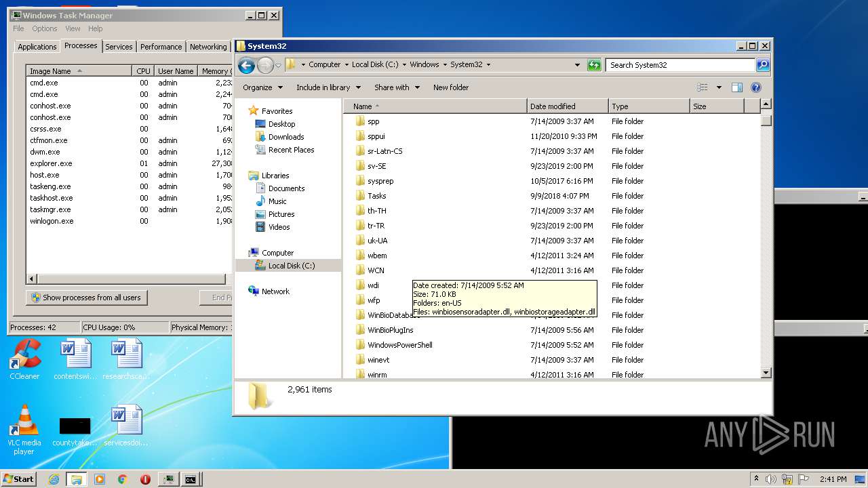Image resolution: width=868 pixels, height=488 pixels.
Task: Select the wbem folder
Action: [377, 256]
